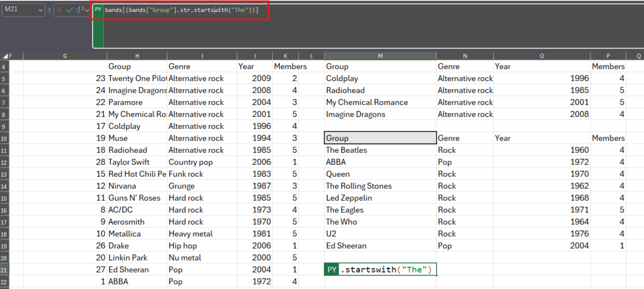The height and width of the screenshot is (289, 644).
Task: Select row 4 header
Action: click(x=4, y=66)
